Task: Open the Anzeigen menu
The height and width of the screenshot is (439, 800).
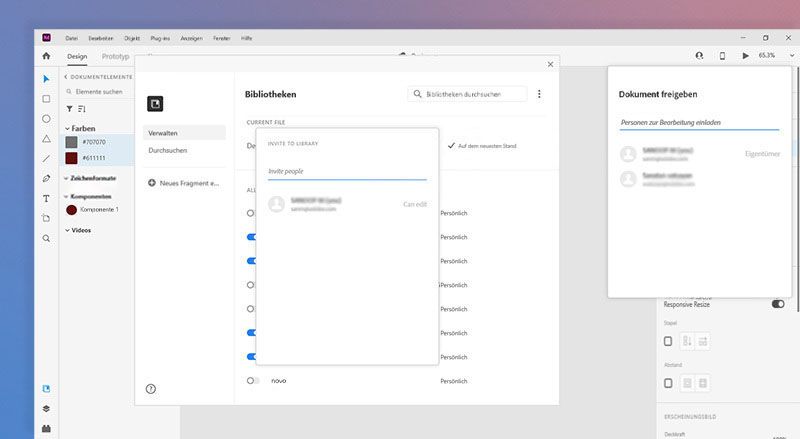Action: pyautogui.click(x=191, y=38)
